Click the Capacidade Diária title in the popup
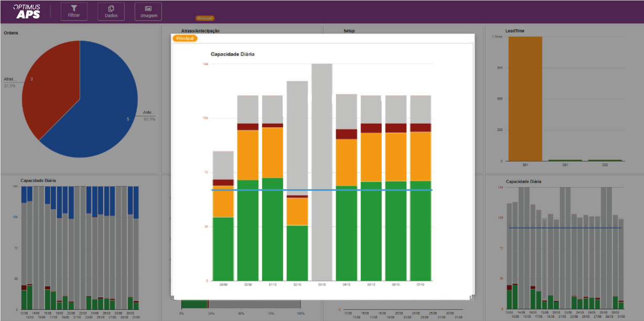This screenshot has width=644, height=321. click(x=232, y=54)
